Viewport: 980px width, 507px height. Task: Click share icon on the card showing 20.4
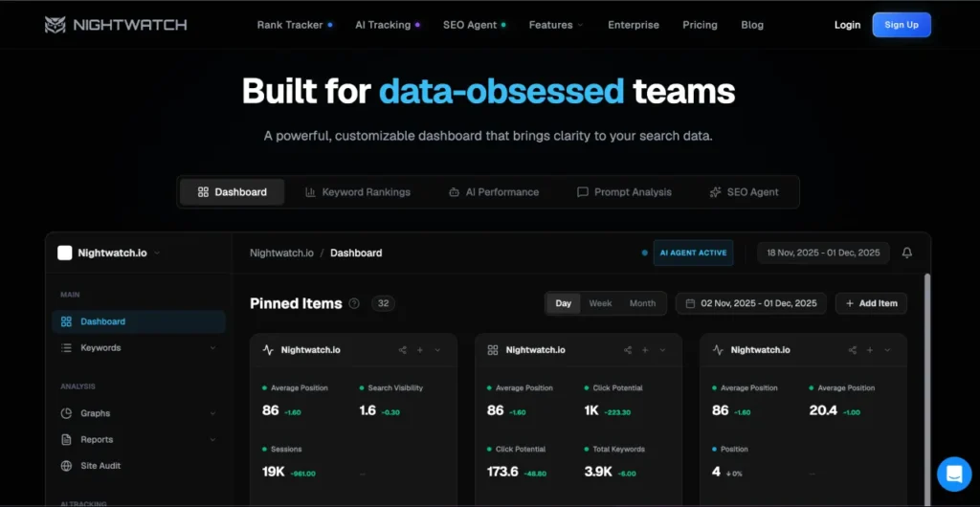pyautogui.click(x=853, y=350)
